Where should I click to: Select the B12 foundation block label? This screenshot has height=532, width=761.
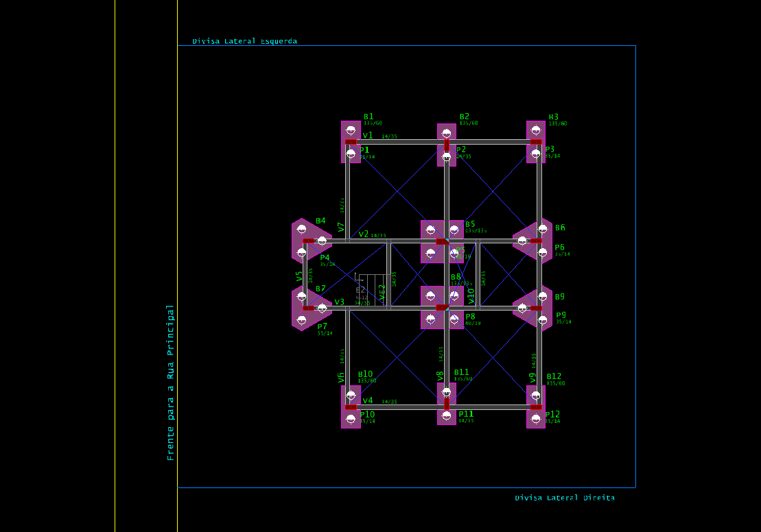(x=554, y=376)
